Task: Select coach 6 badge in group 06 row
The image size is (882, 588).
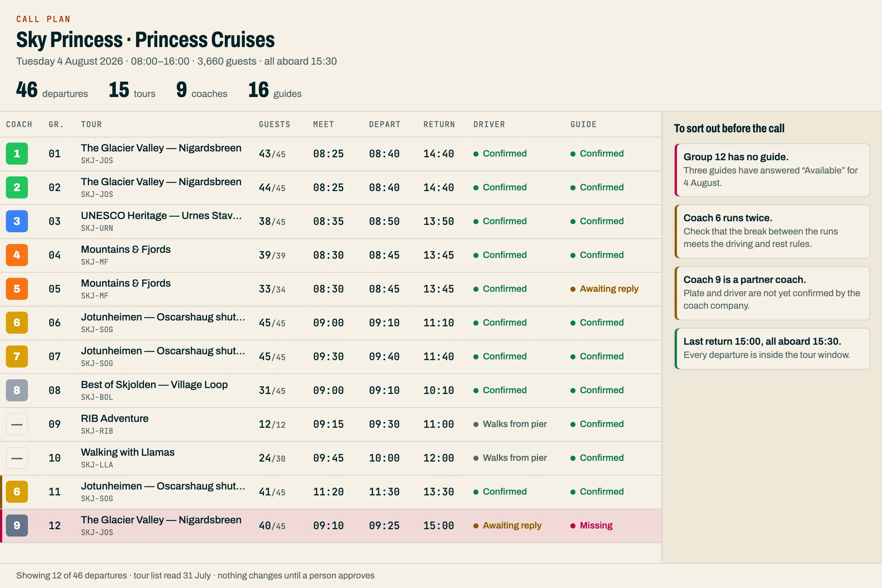Action: tap(17, 323)
